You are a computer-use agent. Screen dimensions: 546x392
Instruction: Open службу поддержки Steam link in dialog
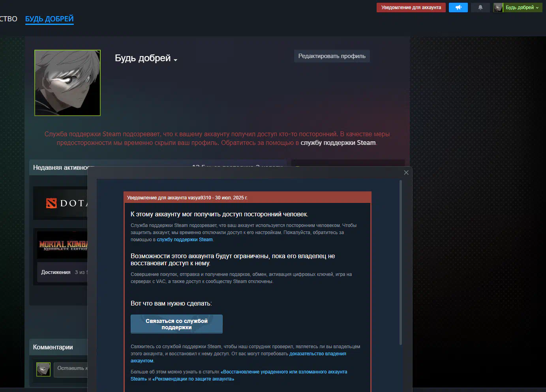185,240
